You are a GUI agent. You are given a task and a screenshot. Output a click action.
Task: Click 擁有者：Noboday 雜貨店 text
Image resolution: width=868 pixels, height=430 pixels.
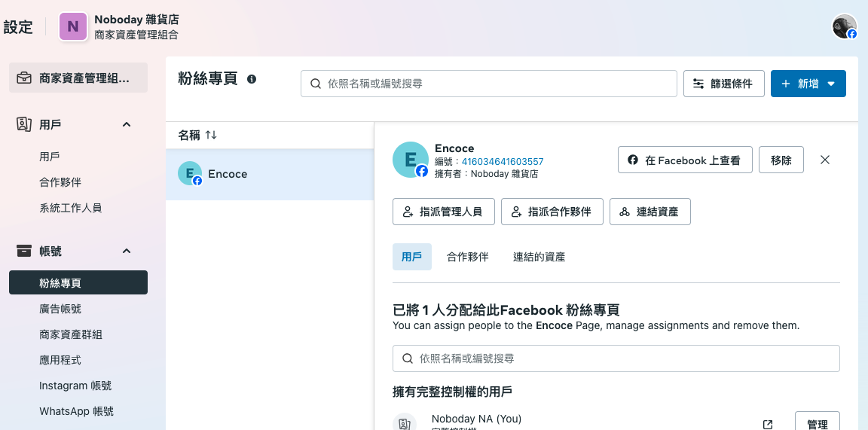click(487, 174)
